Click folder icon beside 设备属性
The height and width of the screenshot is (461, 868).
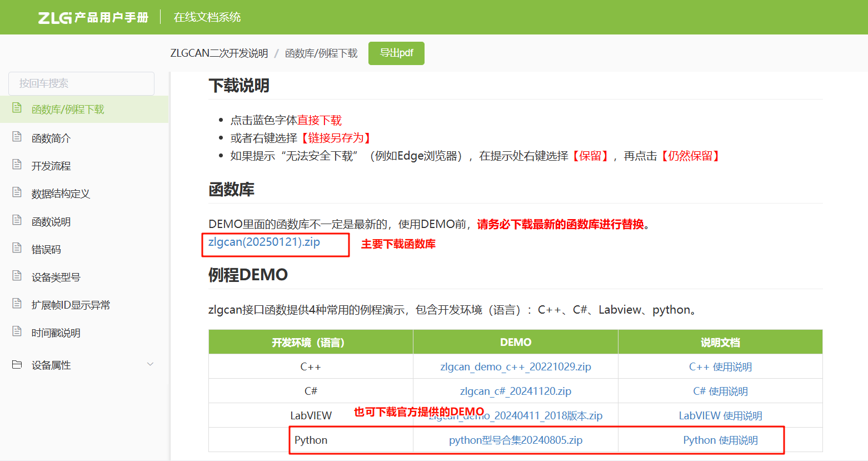17,365
